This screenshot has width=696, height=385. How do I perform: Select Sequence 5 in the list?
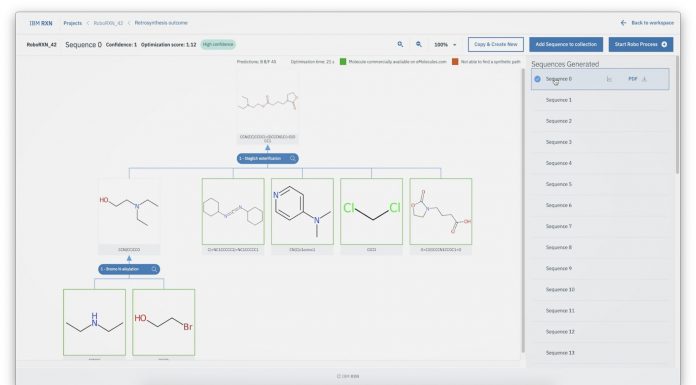click(600, 184)
